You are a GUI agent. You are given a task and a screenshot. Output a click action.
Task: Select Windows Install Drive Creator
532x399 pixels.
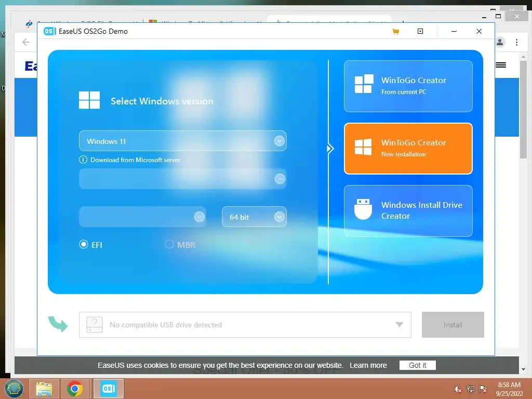coord(408,211)
